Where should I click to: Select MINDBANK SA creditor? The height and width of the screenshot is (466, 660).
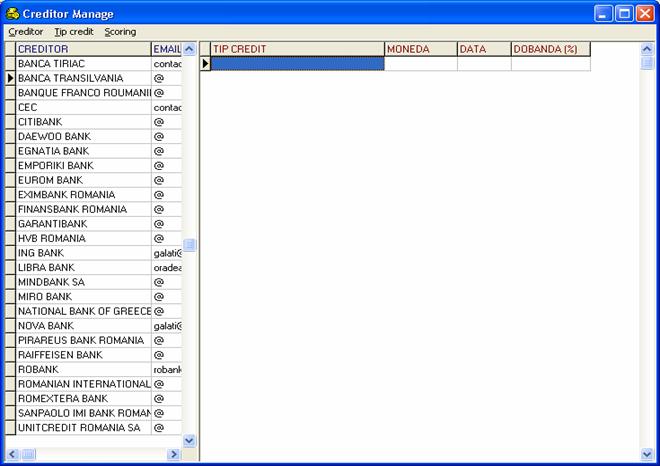[83, 282]
